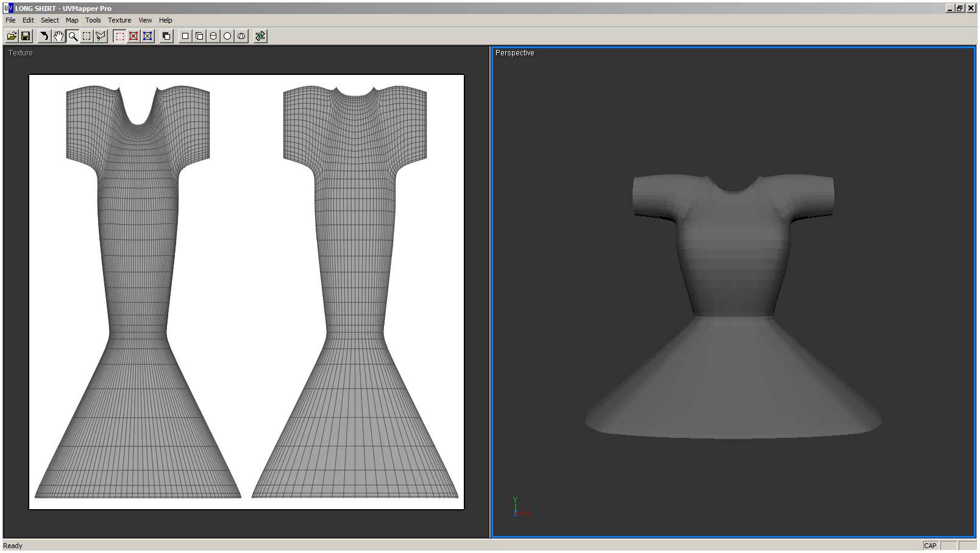The height and width of the screenshot is (553, 980).
Task: Choose the polygon lasso selection tool
Action: click(101, 37)
